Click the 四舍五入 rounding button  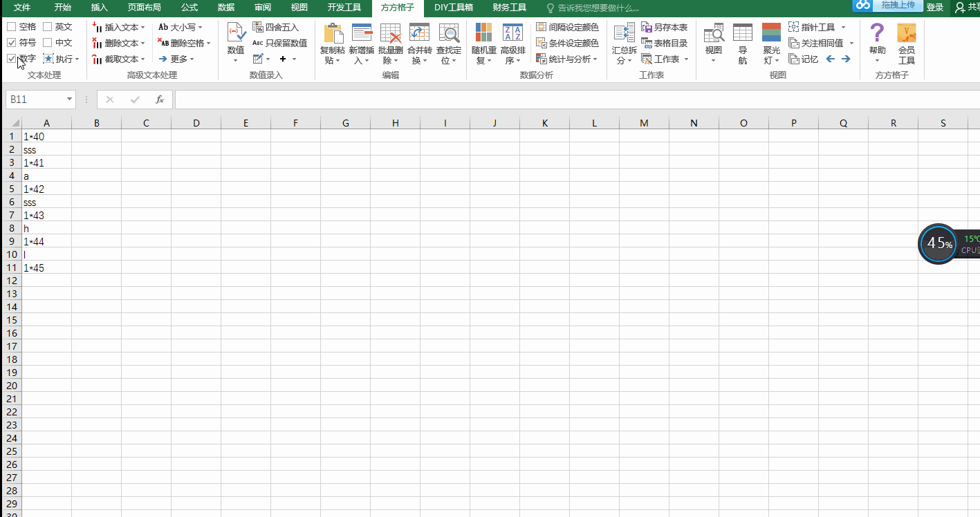click(x=277, y=28)
